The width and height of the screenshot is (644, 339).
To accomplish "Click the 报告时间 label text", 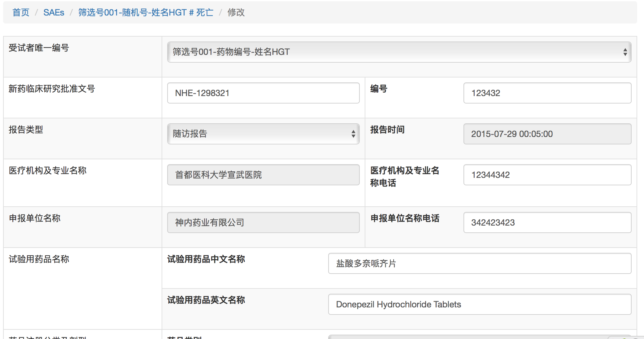I will [387, 130].
